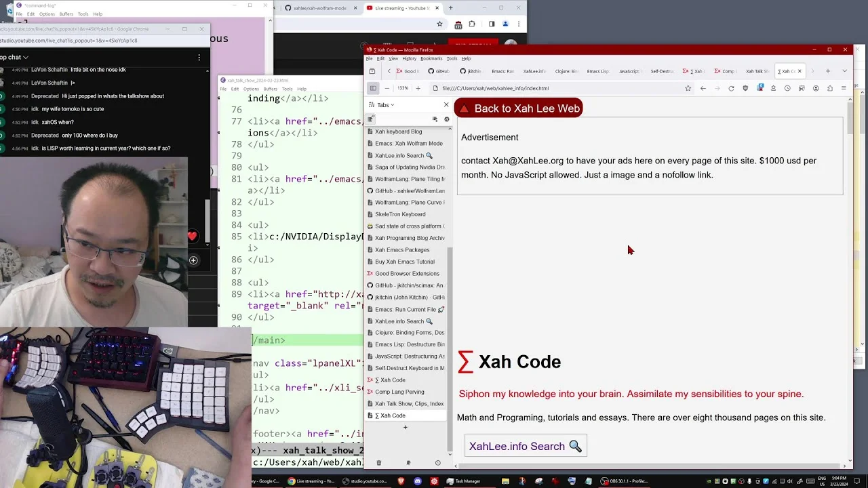
Task: Click Back to Xah Lee Web button
Action: click(x=519, y=108)
